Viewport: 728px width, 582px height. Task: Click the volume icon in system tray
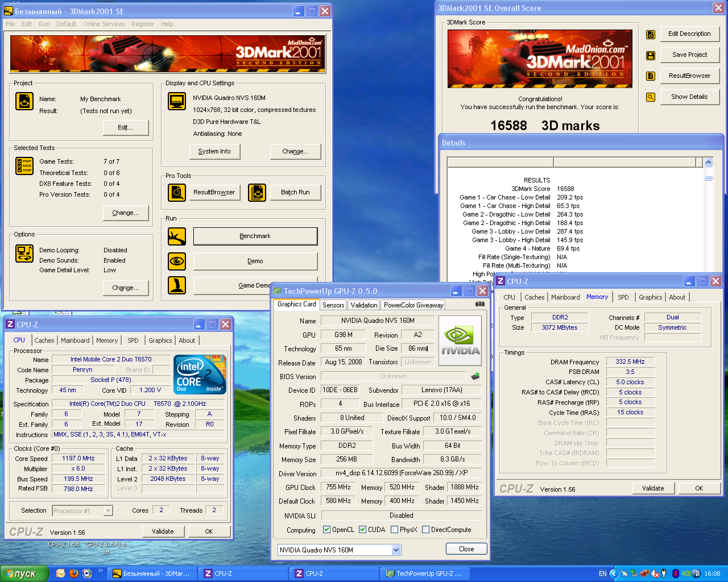[x=655, y=573]
